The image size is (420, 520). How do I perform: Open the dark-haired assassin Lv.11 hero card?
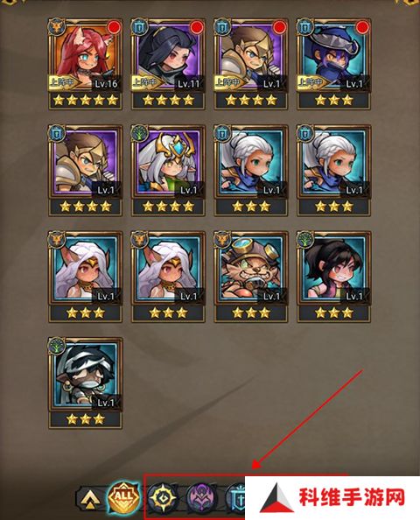tap(168, 64)
